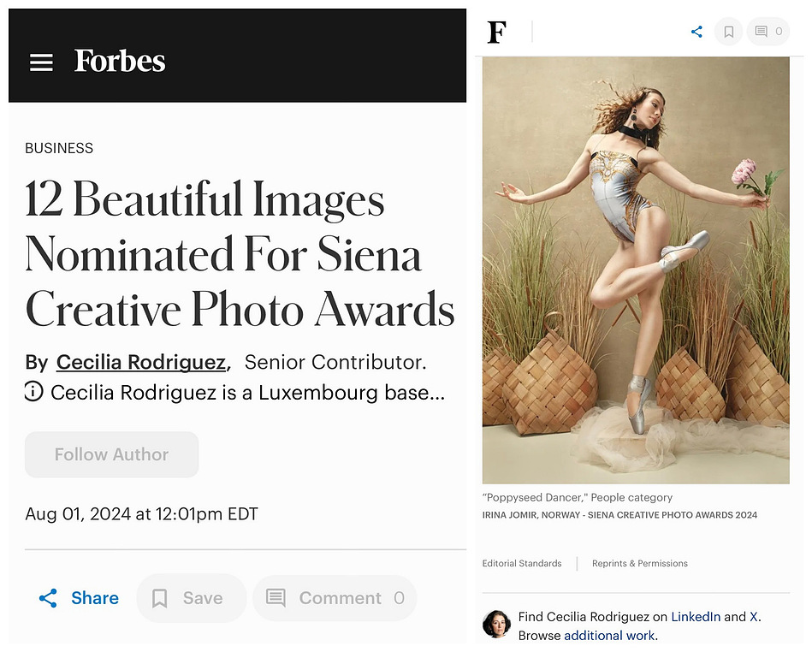This screenshot has height=652, width=812.
Task: Open the Comment 0 button
Action: (335, 598)
